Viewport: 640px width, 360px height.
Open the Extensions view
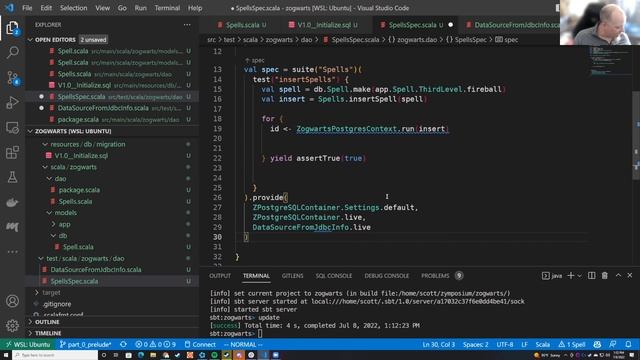click(x=12, y=153)
